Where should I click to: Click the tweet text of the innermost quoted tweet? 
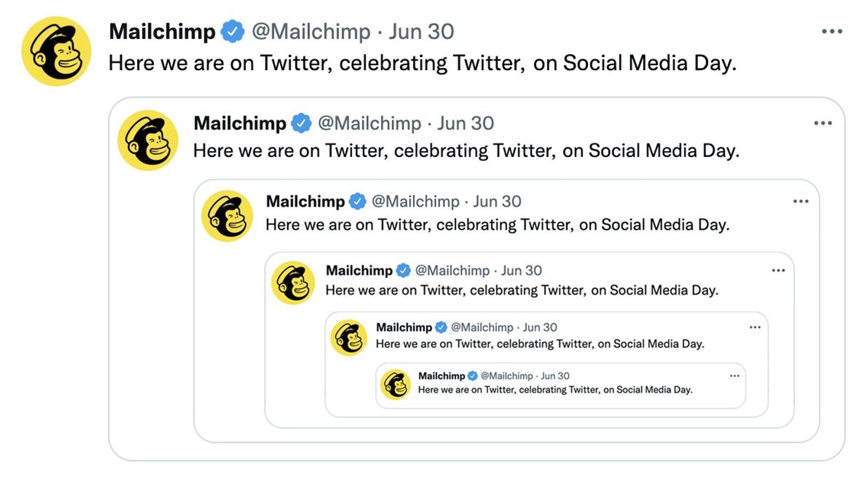click(556, 391)
